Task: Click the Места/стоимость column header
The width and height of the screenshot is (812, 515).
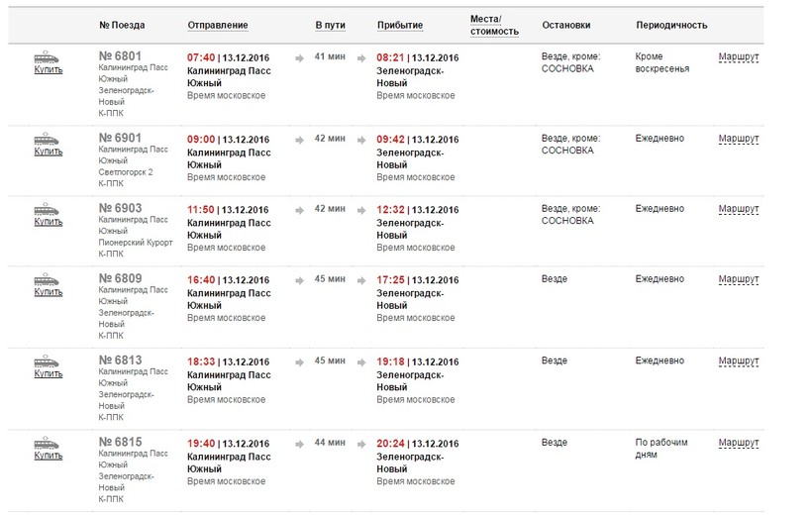Action: point(494,25)
